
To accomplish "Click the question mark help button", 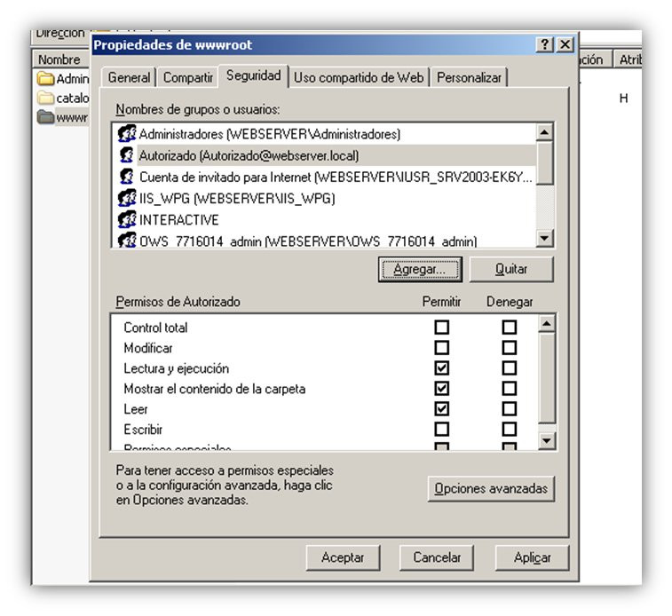I will point(545,44).
